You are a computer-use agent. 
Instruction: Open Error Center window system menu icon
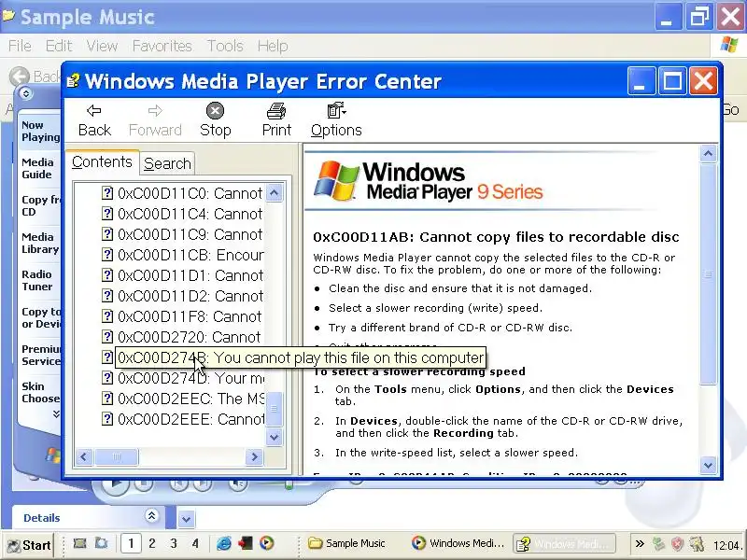73,81
